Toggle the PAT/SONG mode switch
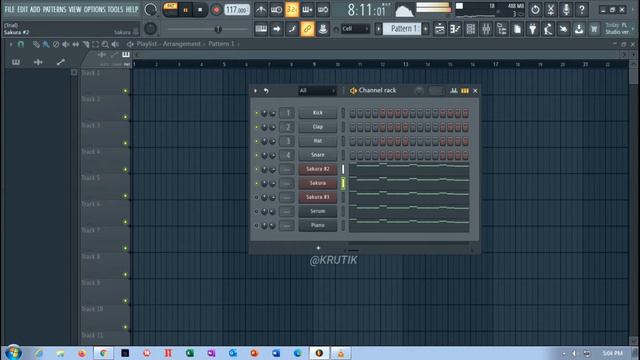The image size is (640, 360). click(x=170, y=9)
